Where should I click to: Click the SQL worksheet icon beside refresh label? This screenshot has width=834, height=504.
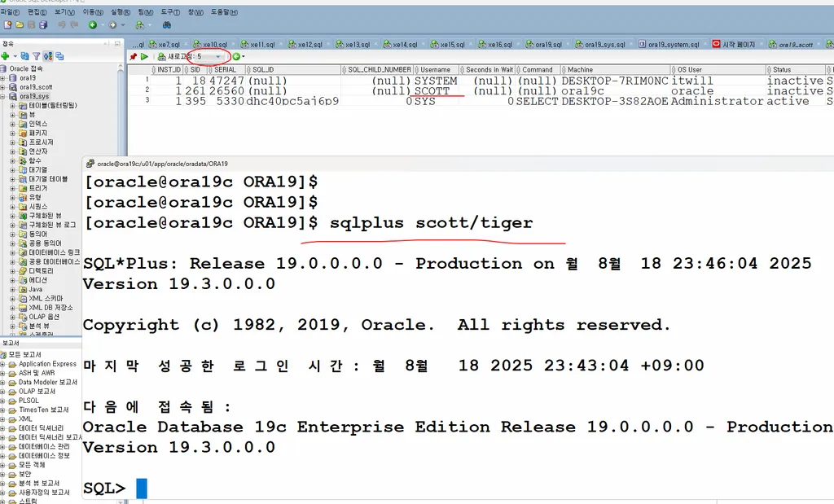click(x=162, y=56)
